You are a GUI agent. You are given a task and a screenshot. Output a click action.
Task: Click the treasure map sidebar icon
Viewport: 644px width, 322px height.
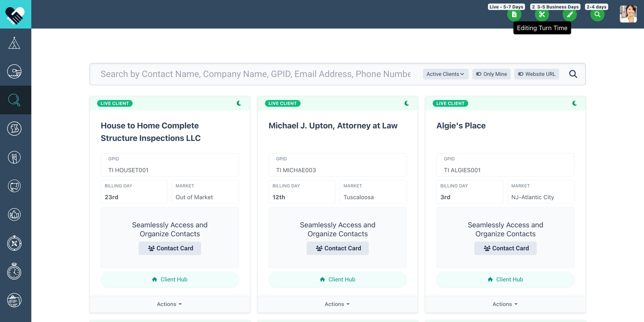tap(14, 129)
